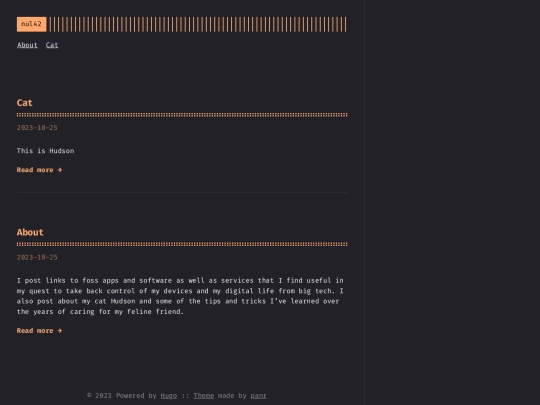Click the "© 2023 Powered by" footer text

coord(122,396)
